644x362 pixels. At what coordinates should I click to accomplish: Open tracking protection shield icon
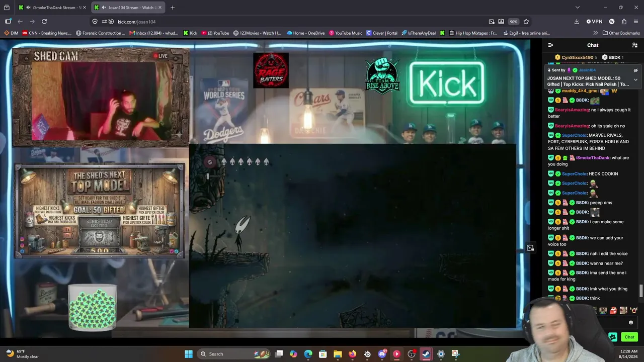[95, 22]
